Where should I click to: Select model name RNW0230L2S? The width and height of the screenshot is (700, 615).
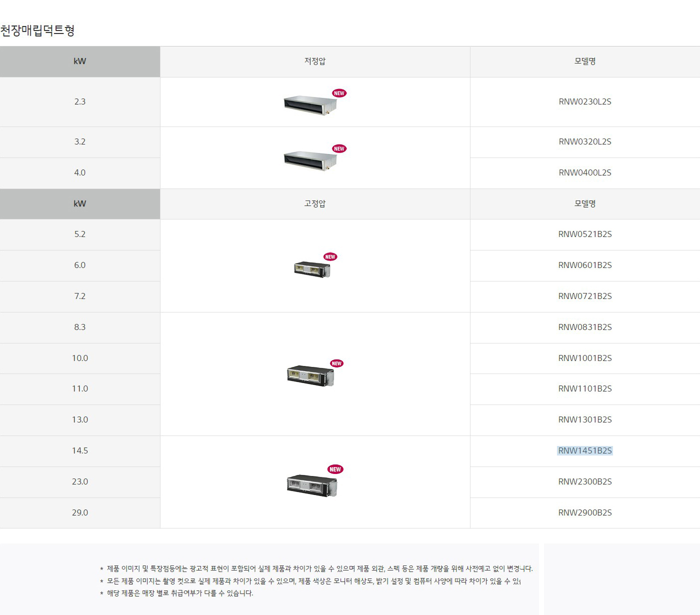[x=585, y=101]
